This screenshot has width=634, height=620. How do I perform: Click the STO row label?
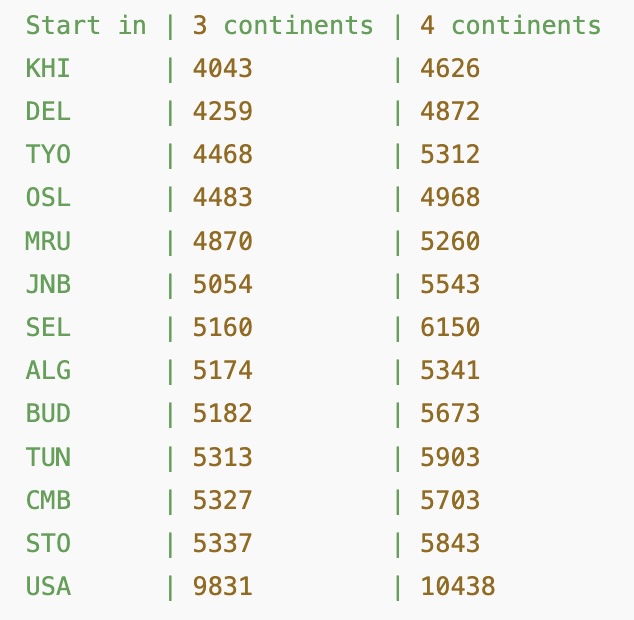click(x=48, y=542)
